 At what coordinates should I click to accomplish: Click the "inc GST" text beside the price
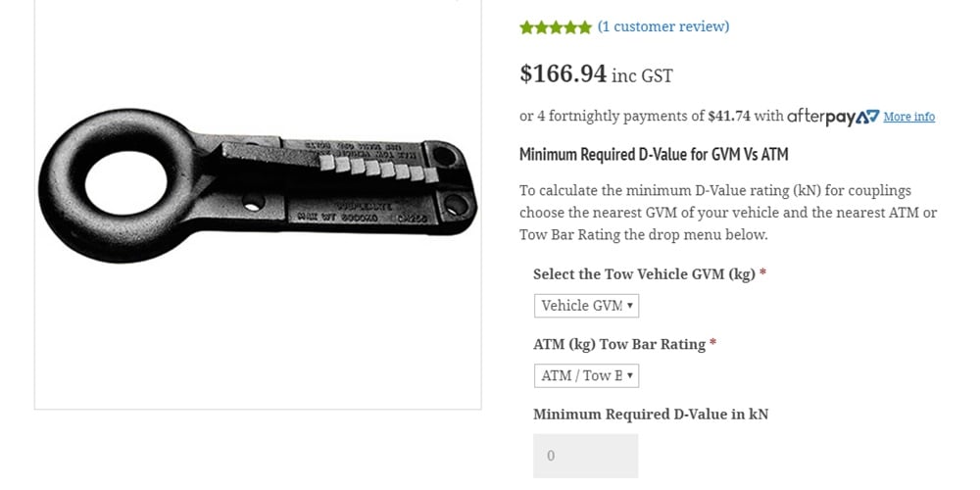[642, 76]
